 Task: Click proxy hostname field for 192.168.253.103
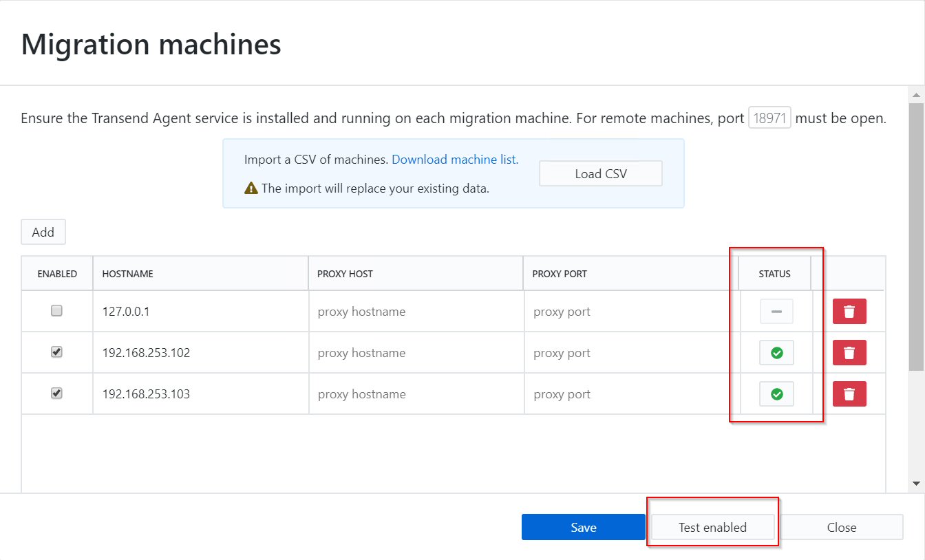(416, 394)
